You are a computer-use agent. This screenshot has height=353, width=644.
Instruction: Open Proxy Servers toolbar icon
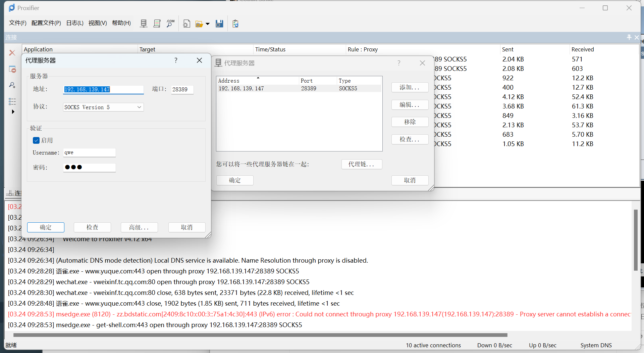click(x=144, y=24)
